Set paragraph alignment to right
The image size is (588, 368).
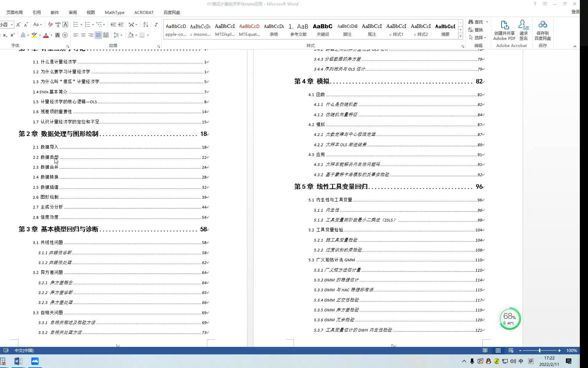coord(91,35)
